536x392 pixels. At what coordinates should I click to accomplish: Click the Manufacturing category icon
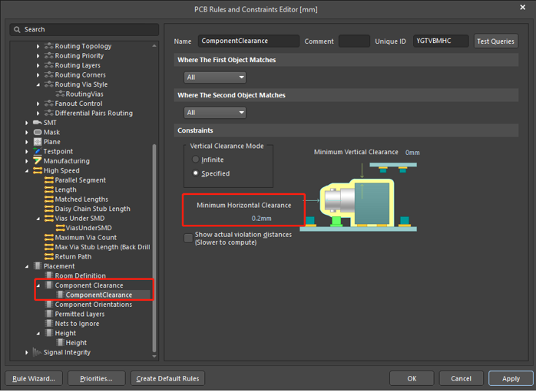point(38,161)
